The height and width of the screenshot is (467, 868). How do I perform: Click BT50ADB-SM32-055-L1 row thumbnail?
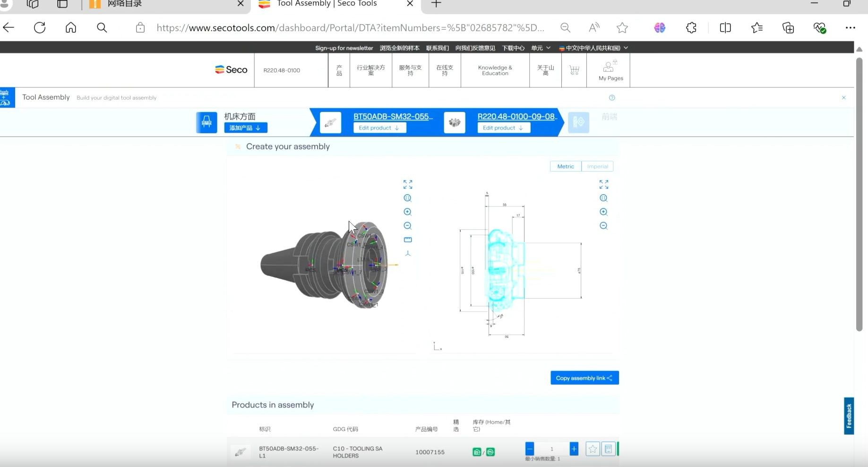tap(240, 452)
